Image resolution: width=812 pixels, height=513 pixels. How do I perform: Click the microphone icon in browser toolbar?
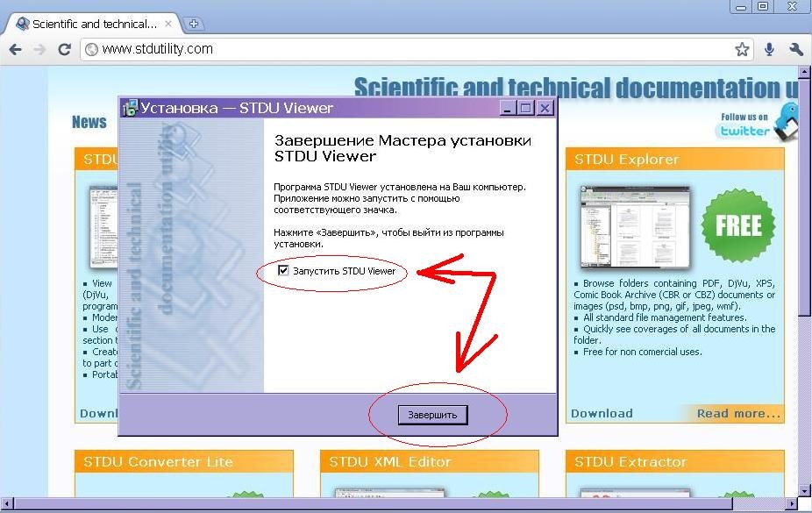tap(770, 49)
